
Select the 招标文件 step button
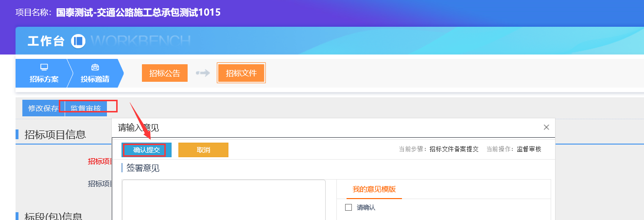pos(241,73)
